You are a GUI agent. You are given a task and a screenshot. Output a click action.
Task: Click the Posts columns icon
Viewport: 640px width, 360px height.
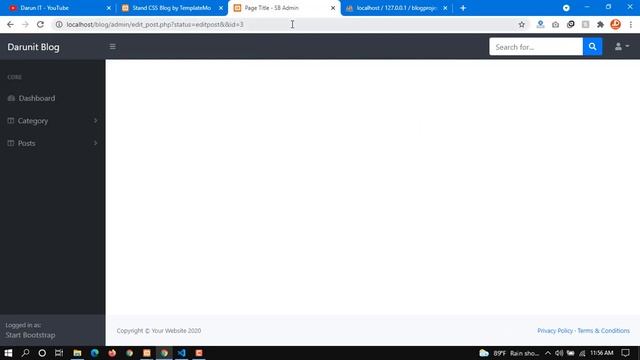pyautogui.click(x=11, y=143)
